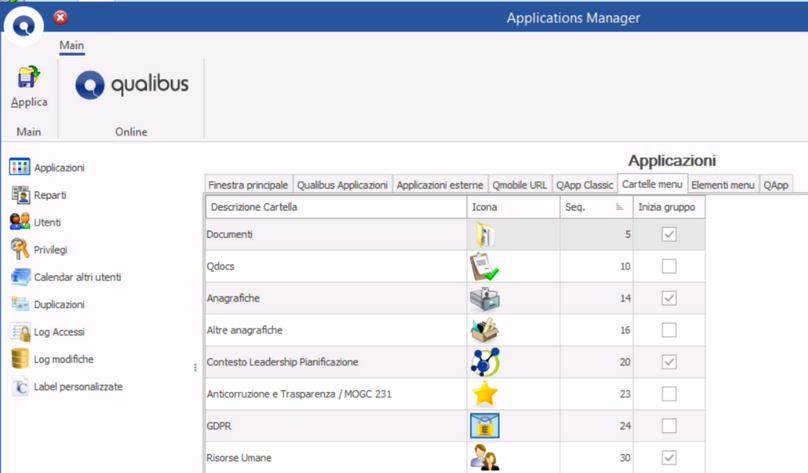
Task: Click the Label personalizzate item
Action: tap(77, 387)
